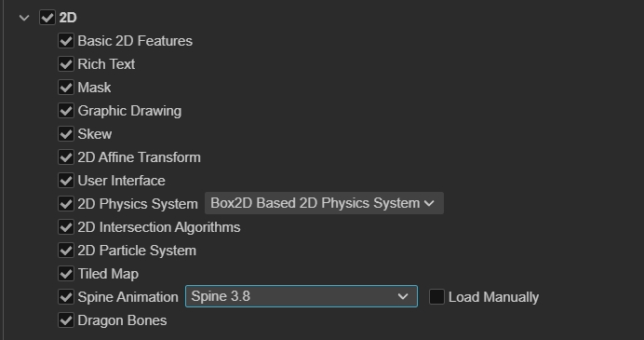Click the 2D section title label
Viewport: 644px width, 340px height.
pyautogui.click(x=68, y=18)
